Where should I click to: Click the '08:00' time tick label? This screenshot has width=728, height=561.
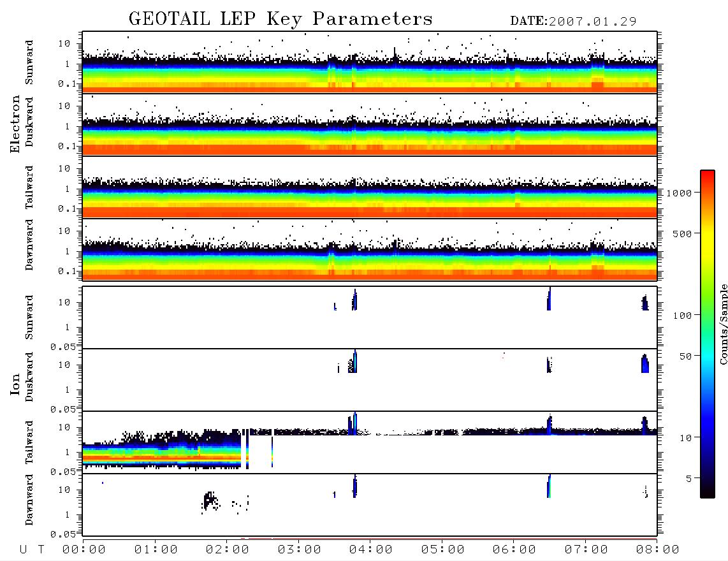pyautogui.click(x=658, y=550)
